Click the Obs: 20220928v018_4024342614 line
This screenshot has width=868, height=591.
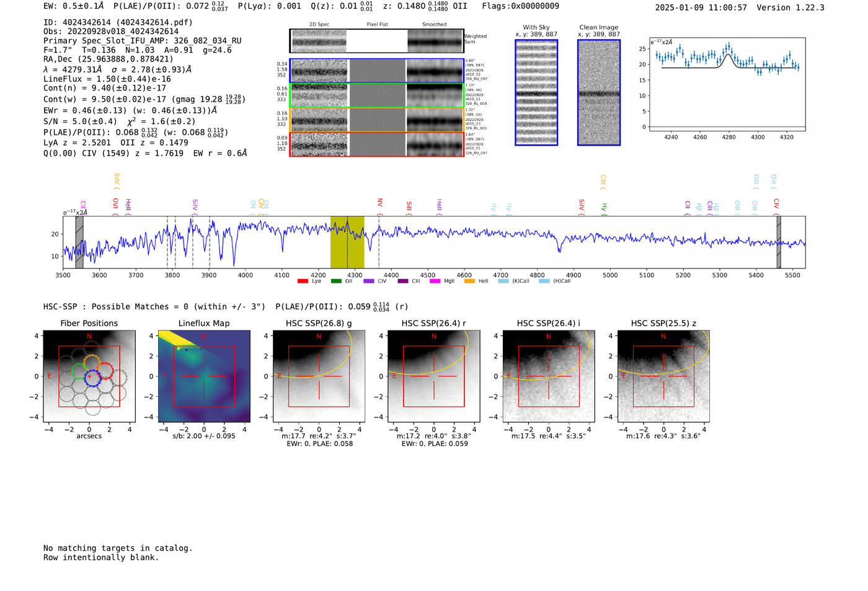point(111,32)
